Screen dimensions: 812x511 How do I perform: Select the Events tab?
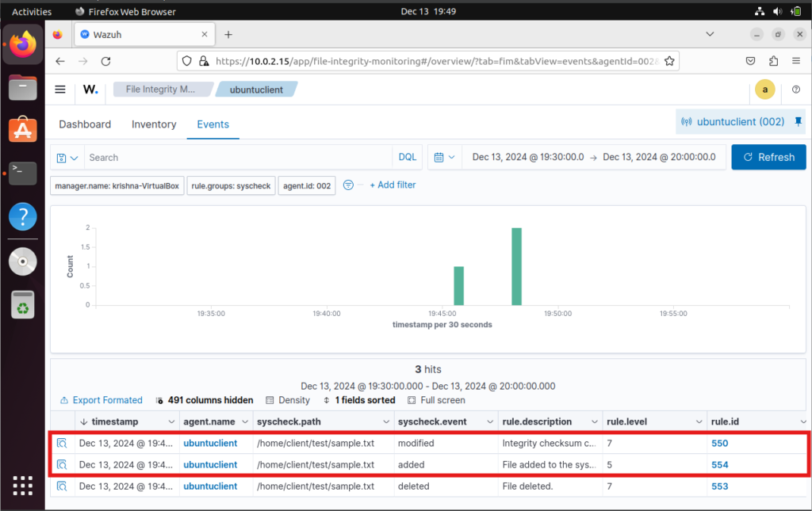(x=213, y=124)
